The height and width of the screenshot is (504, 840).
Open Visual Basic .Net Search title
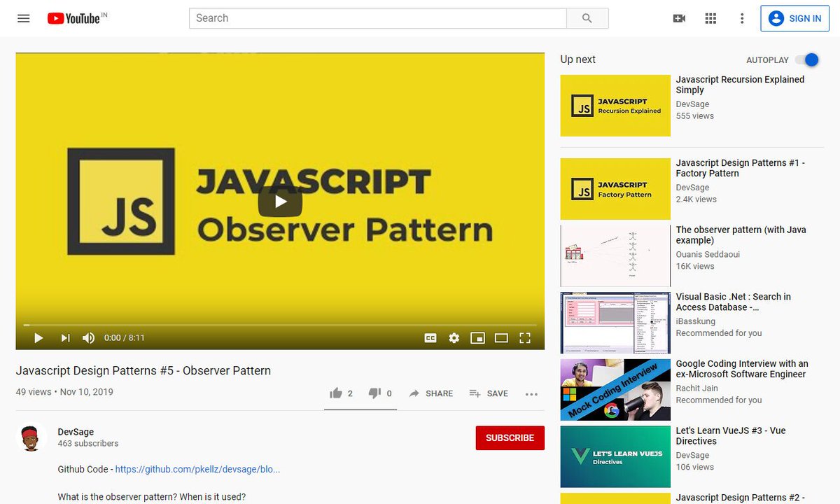coord(733,302)
